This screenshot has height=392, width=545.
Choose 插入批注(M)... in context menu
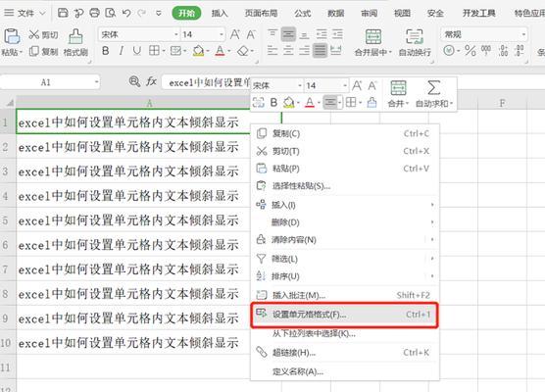tap(345, 295)
